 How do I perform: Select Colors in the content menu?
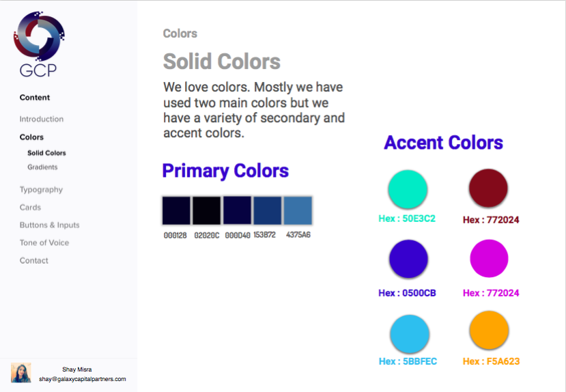pyautogui.click(x=32, y=137)
